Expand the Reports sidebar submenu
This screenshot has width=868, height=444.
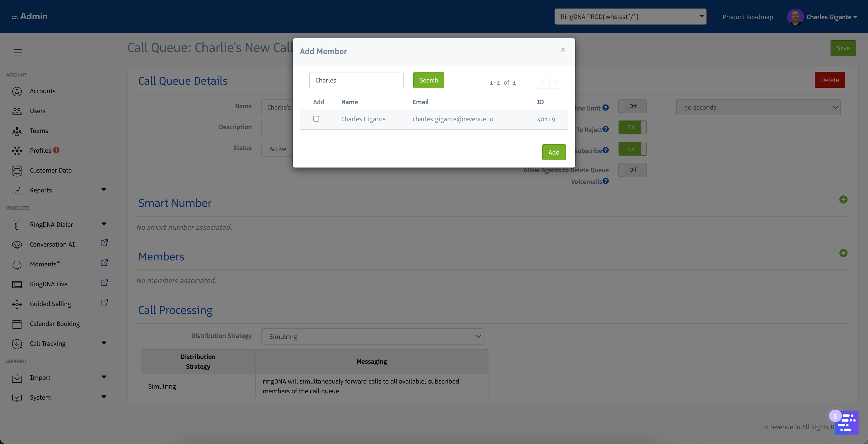(104, 190)
